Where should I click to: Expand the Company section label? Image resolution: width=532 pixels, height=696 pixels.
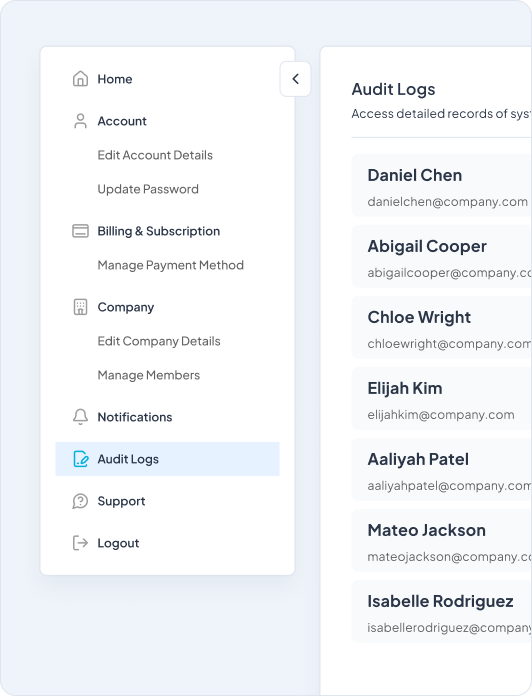coord(126,307)
